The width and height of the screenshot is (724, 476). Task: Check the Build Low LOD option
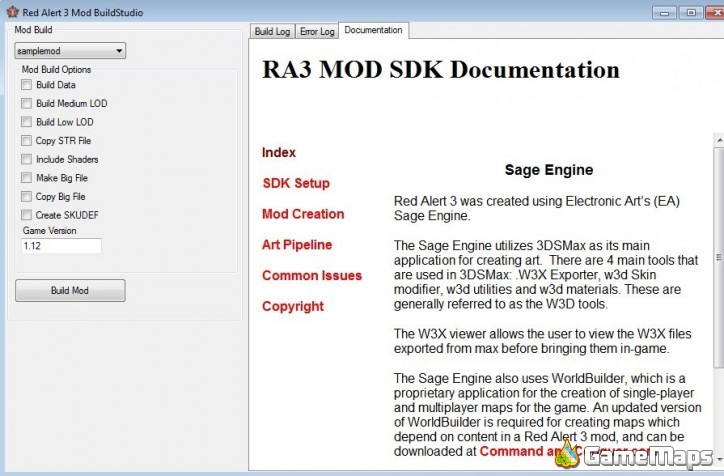point(26,122)
